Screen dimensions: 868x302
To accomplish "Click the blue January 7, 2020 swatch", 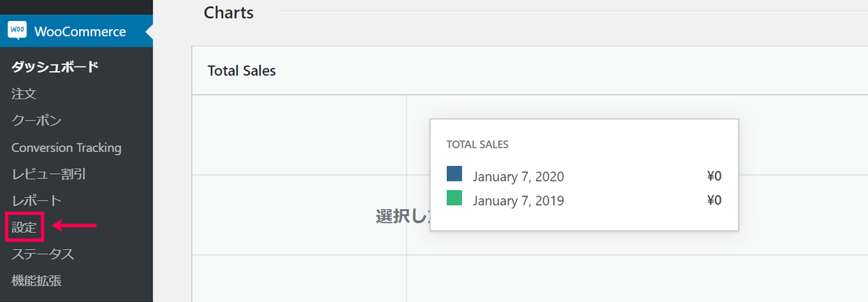I will click(454, 173).
